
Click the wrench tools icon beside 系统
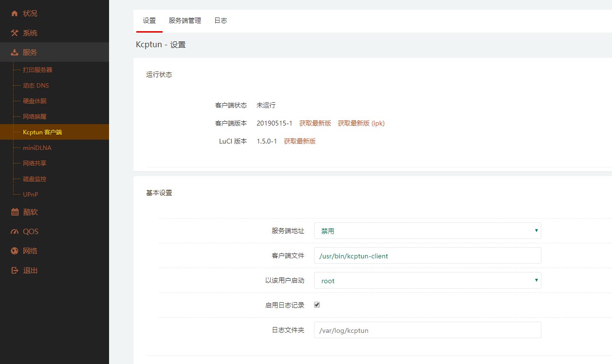click(15, 33)
